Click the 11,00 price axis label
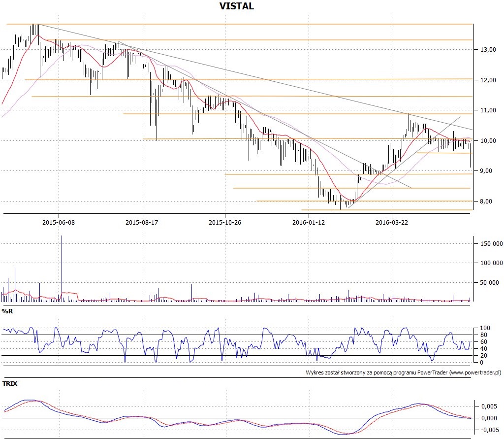This screenshot has height=439, width=504. coord(488,110)
